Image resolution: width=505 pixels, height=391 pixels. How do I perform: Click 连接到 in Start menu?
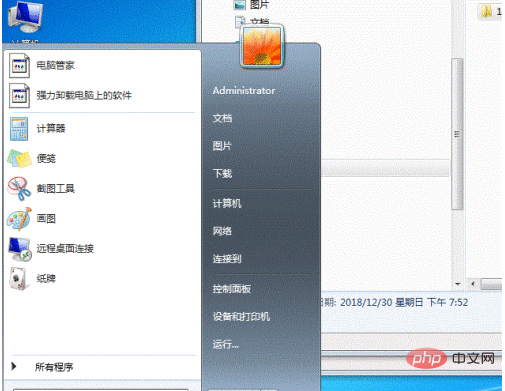pyautogui.click(x=227, y=259)
